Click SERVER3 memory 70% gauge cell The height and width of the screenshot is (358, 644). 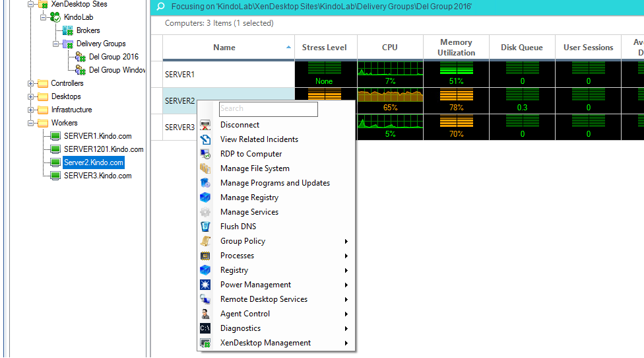coord(457,127)
